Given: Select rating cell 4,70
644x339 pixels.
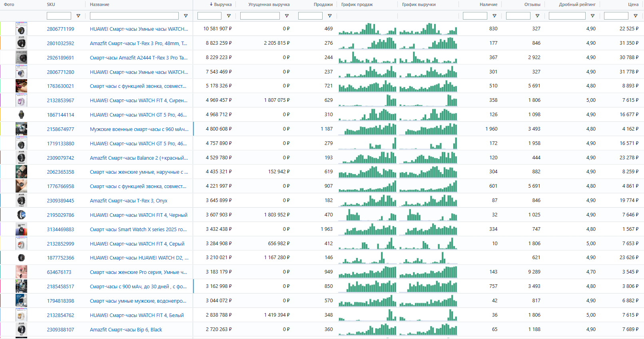Looking at the screenshot, I should (591, 272).
